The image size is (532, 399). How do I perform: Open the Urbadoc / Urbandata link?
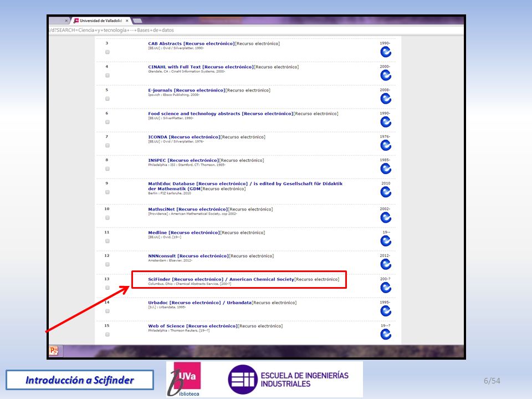click(x=200, y=303)
